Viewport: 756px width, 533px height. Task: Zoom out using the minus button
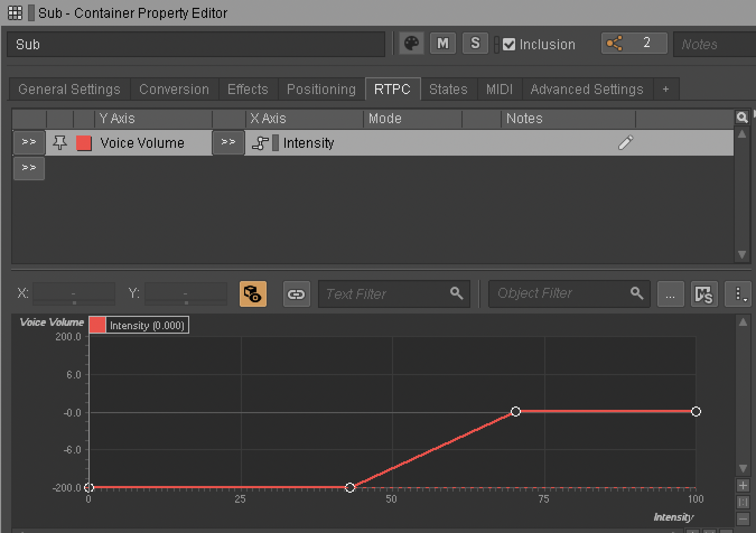click(x=744, y=519)
